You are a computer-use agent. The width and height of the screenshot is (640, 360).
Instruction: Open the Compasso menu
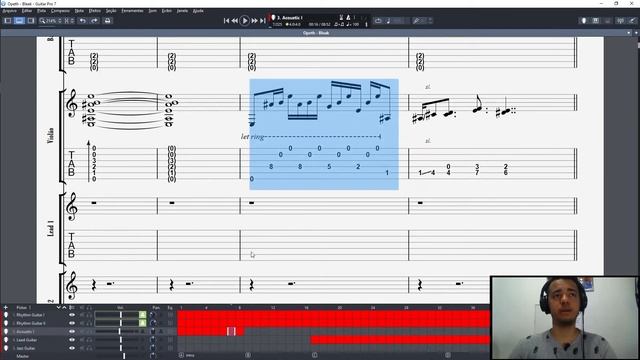[60, 11]
